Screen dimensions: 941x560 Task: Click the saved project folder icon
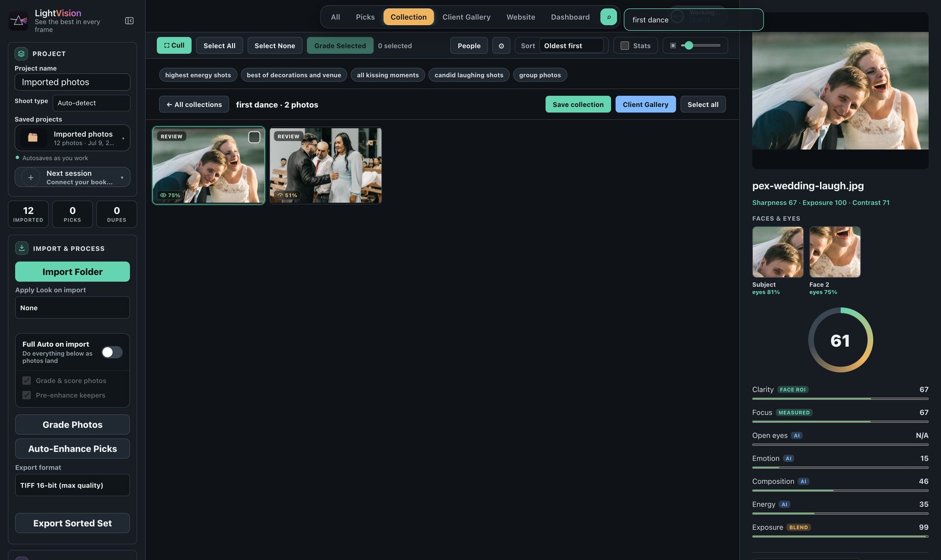point(33,138)
